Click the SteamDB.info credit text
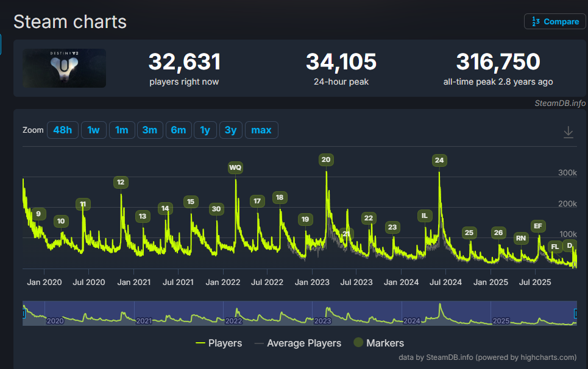This screenshot has width=588, height=369. [x=560, y=104]
